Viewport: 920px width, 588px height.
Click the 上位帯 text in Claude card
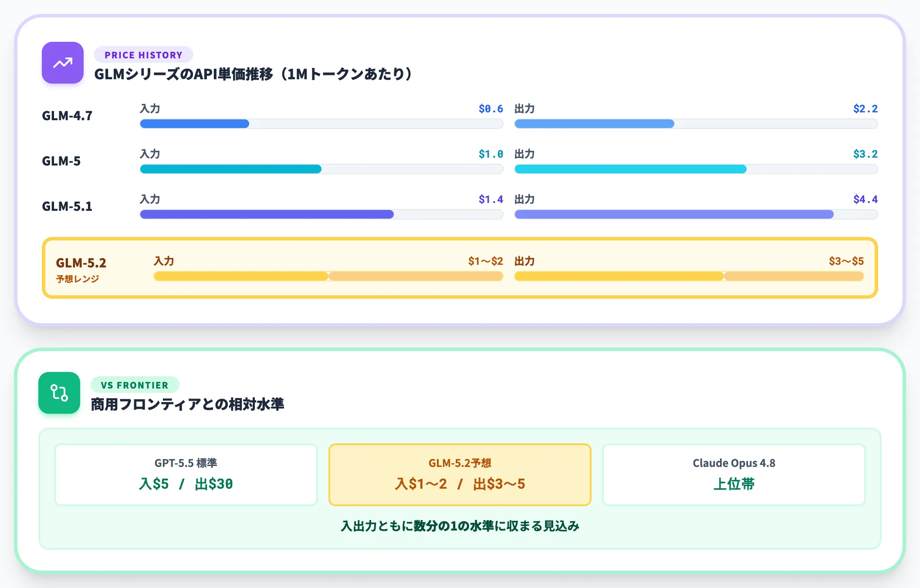[734, 484]
